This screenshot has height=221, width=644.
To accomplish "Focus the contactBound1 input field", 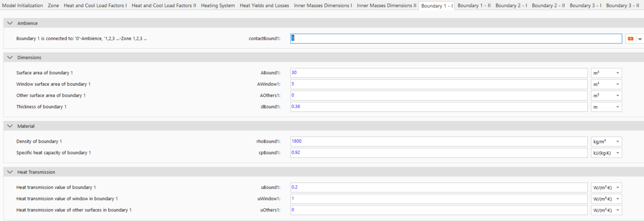I will coord(456,39).
